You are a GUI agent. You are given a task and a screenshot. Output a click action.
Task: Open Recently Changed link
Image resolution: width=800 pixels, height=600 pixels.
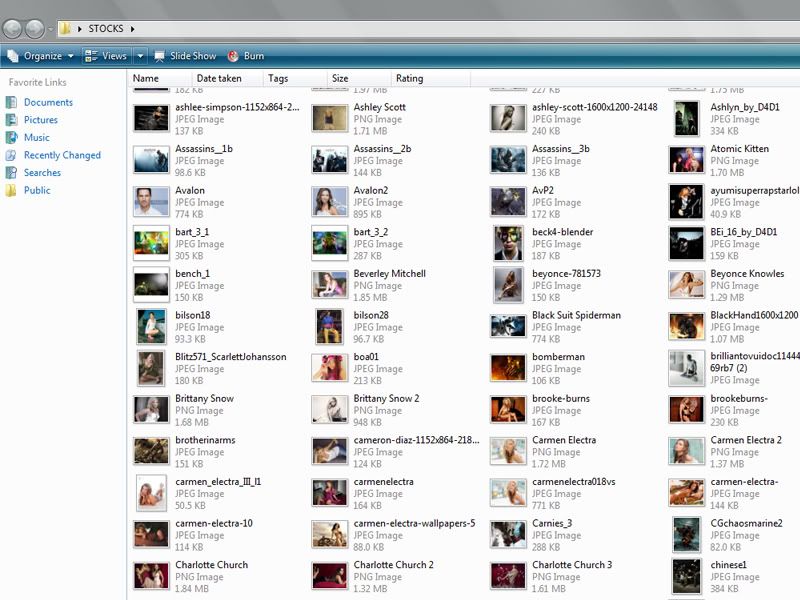tap(62, 155)
